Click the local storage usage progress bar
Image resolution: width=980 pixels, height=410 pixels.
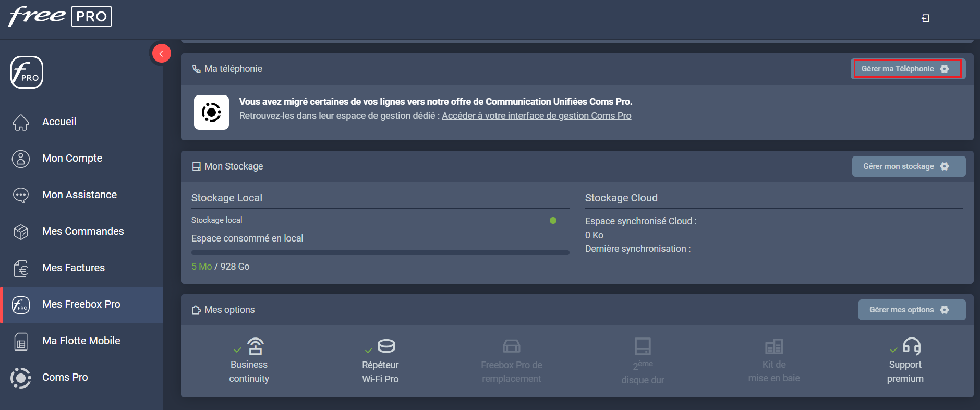point(380,252)
